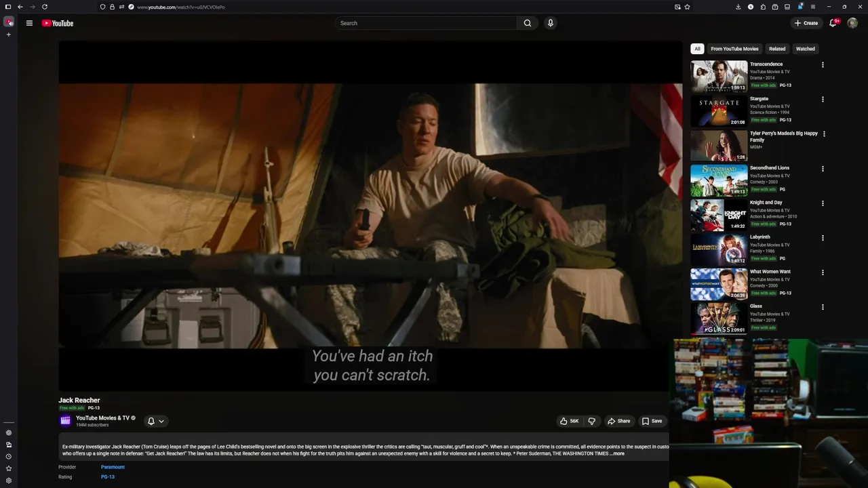Open options menu for Knight and Day
Screen dimensions: 868x488
pos(823,203)
